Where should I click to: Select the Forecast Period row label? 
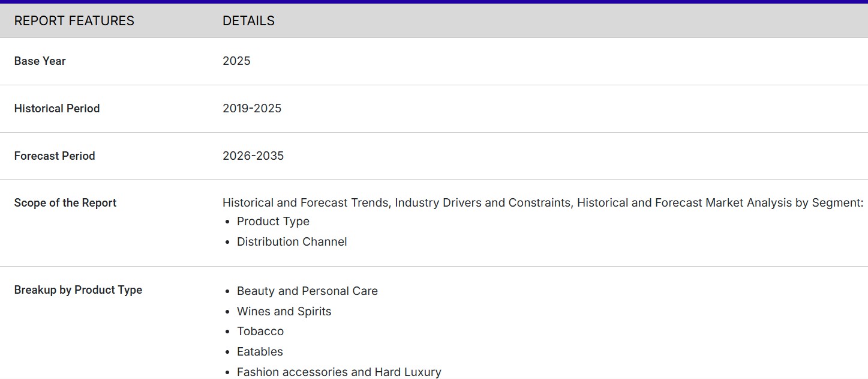[55, 156]
